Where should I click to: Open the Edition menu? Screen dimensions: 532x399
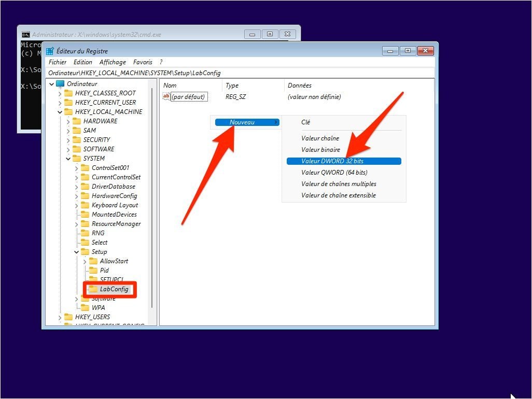(83, 62)
